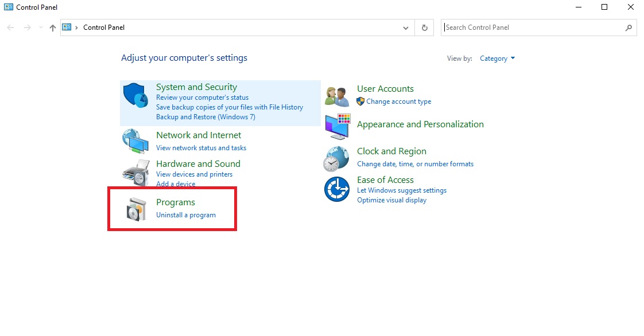Click the System and Security shield icon
Screen dimensions: 644x336
135,95
